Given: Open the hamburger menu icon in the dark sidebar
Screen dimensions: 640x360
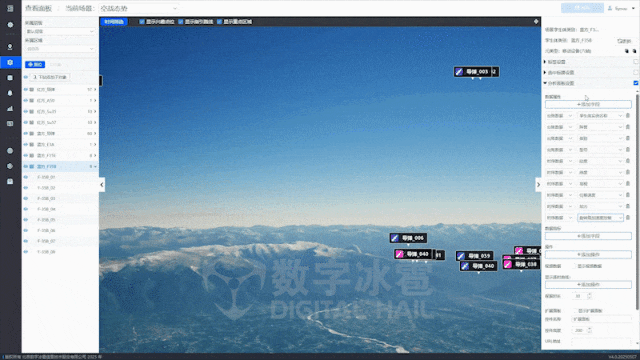Looking at the screenshot, I should pos(10,8).
